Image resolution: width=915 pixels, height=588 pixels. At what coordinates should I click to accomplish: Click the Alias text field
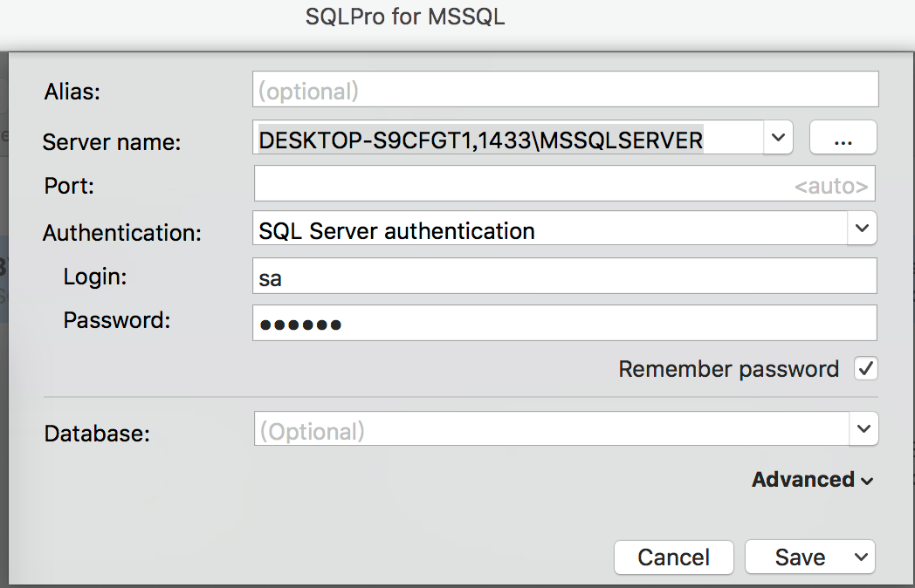564,90
